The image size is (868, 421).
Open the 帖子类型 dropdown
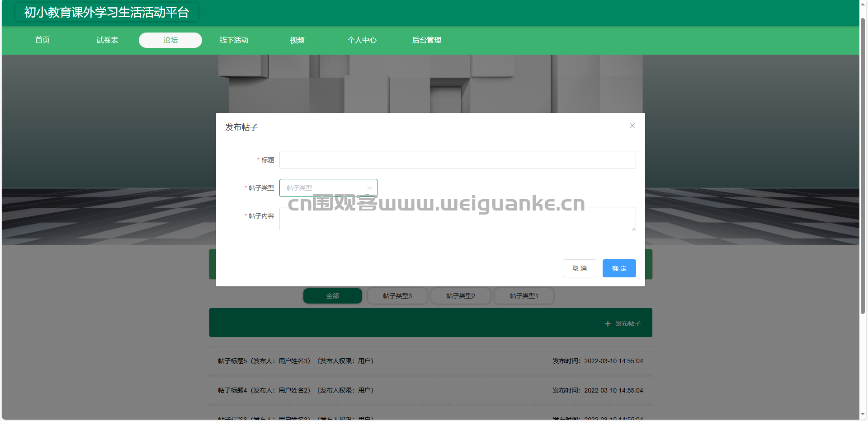point(328,188)
